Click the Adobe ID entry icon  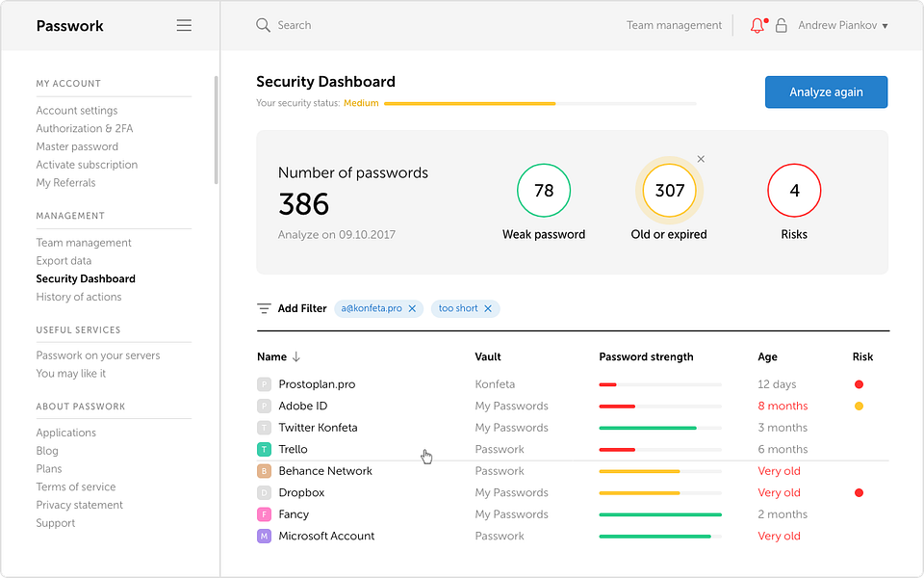pyautogui.click(x=264, y=407)
